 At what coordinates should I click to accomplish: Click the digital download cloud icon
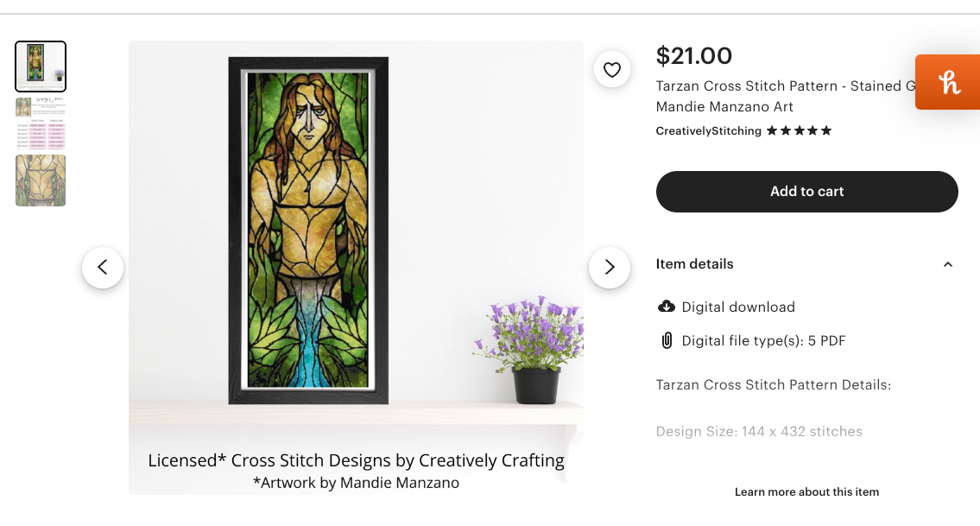coord(666,307)
